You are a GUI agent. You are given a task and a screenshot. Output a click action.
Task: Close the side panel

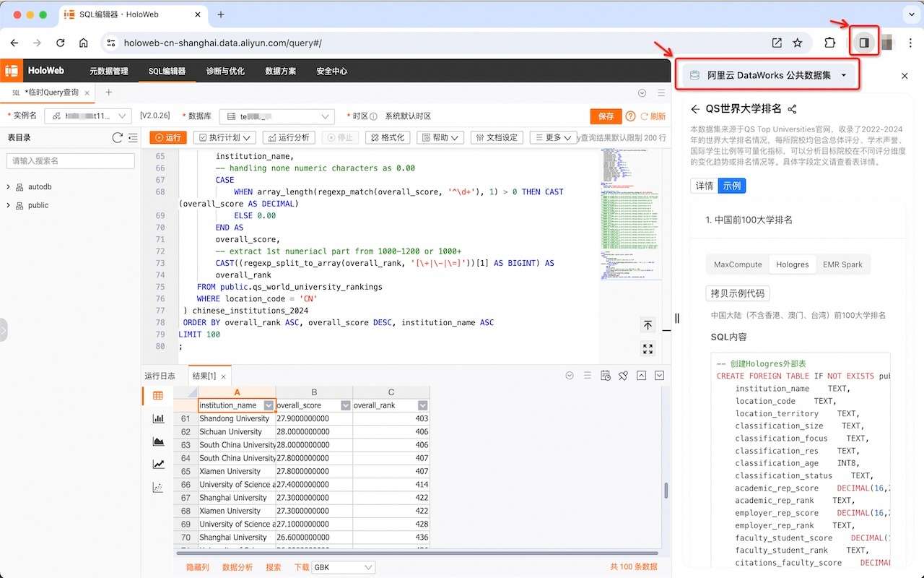[x=905, y=76]
